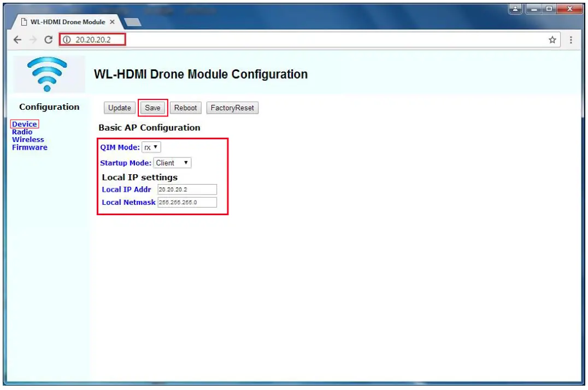Image resolution: width=588 pixels, height=390 pixels.
Task: Expand the Startup Mode dropdown
Action: 172,163
